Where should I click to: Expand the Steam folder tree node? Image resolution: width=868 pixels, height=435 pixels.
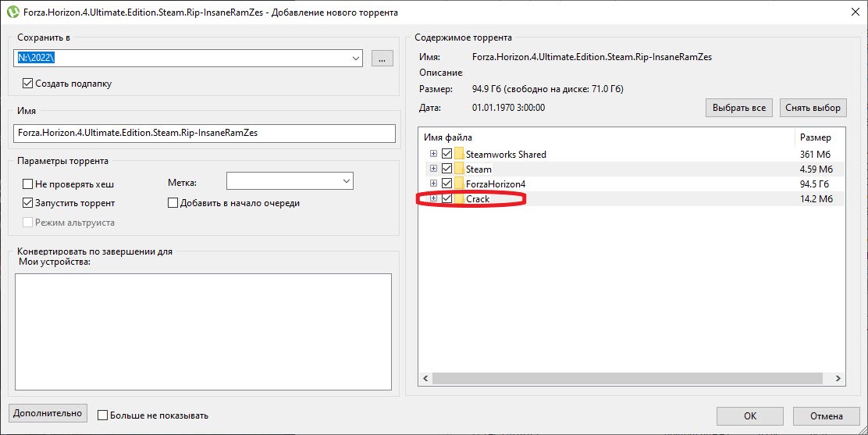(x=433, y=169)
